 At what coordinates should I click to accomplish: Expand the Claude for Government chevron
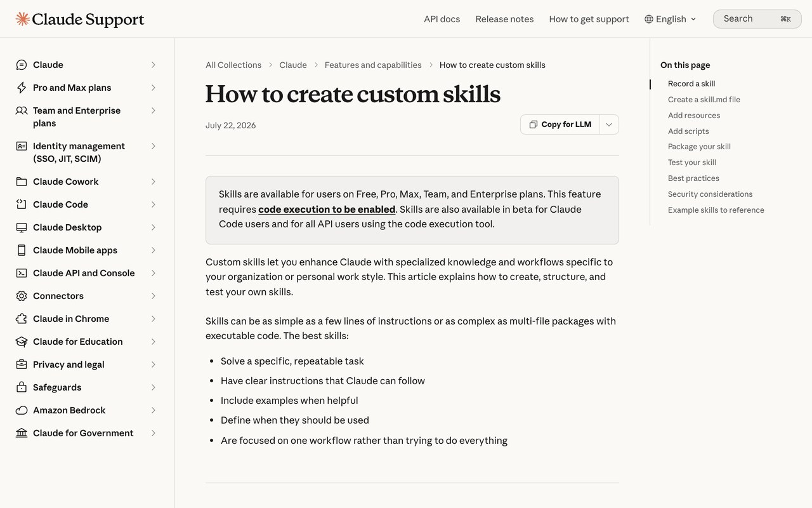tap(154, 433)
